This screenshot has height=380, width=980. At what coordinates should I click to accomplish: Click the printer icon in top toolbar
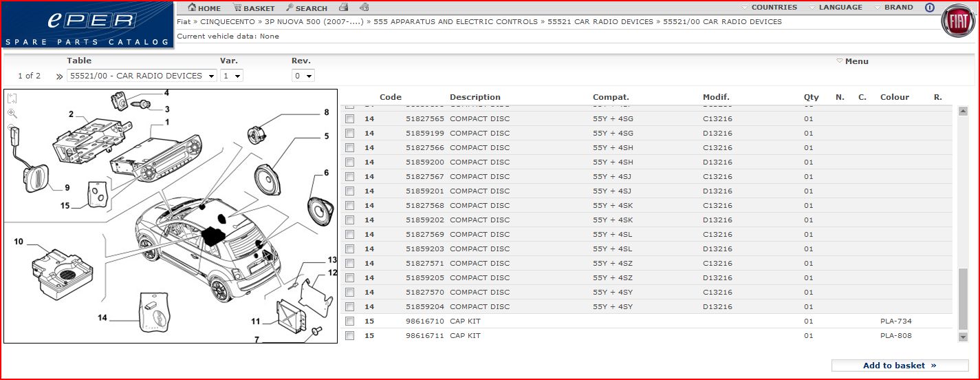pos(343,8)
